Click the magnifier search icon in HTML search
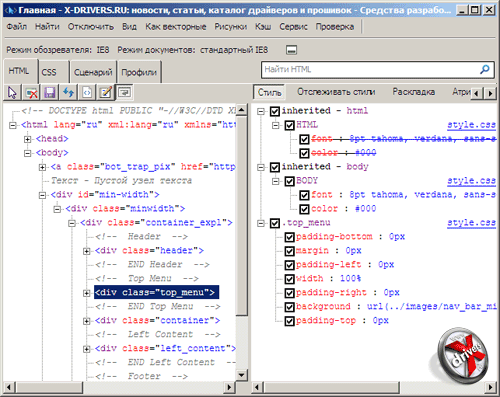Screen dimensions: 500x397 click(485, 69)
